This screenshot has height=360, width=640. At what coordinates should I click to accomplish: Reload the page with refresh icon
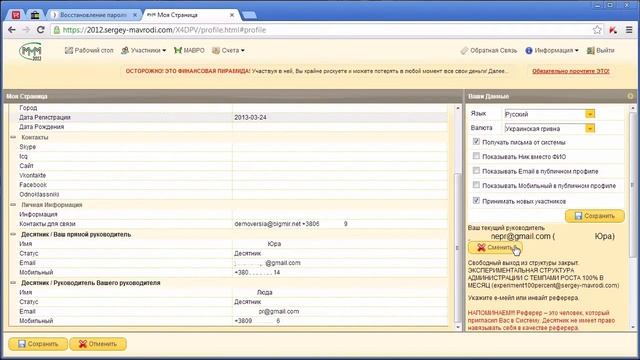click(40, 30)
